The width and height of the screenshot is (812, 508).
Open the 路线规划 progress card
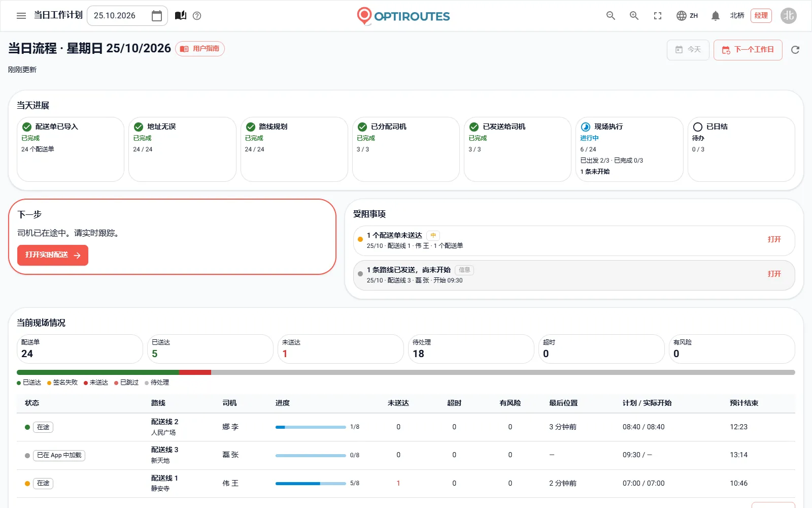(x=294, y=149)
